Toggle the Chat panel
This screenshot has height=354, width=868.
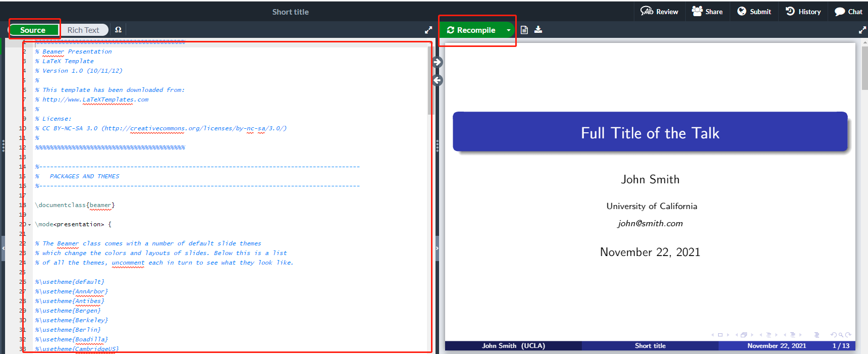(848, 12)
